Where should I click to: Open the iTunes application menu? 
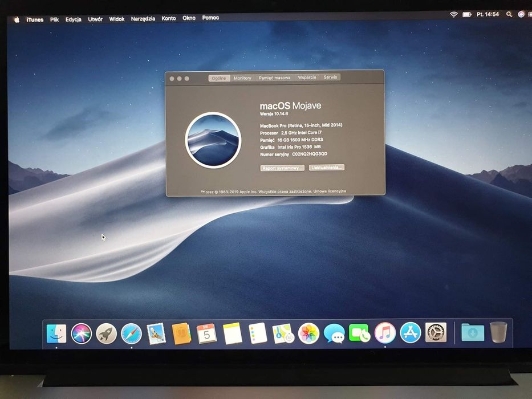[35, 20]
